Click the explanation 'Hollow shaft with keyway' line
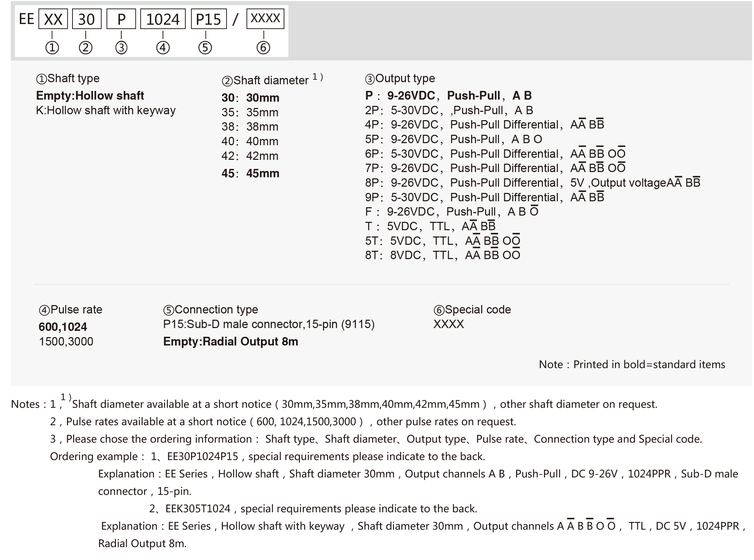This screenshot has height=560, width=754. pyautogui.click(x=423, y=525)
